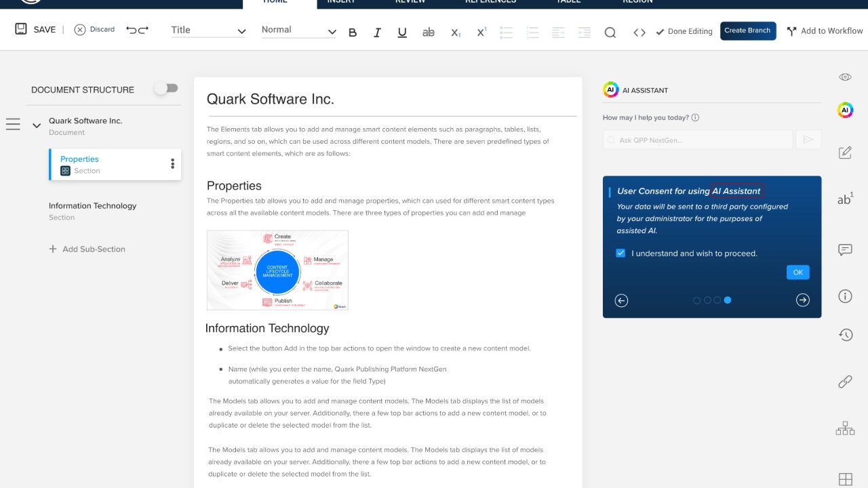This screenshot has height=488, width=868.
Task: Select the fourth (active) carousel dot
Action: tap(728, 300)
